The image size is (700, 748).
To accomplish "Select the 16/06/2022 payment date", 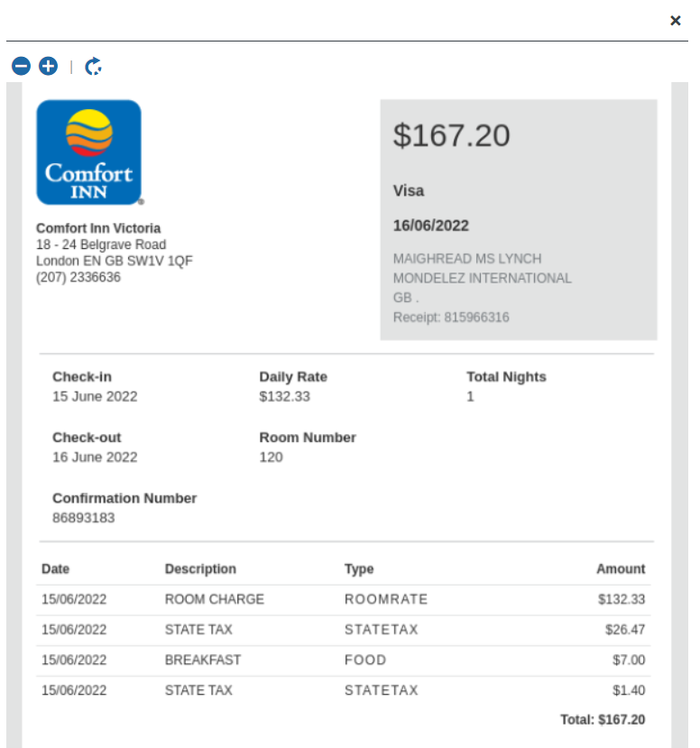I will click(430, 226).
